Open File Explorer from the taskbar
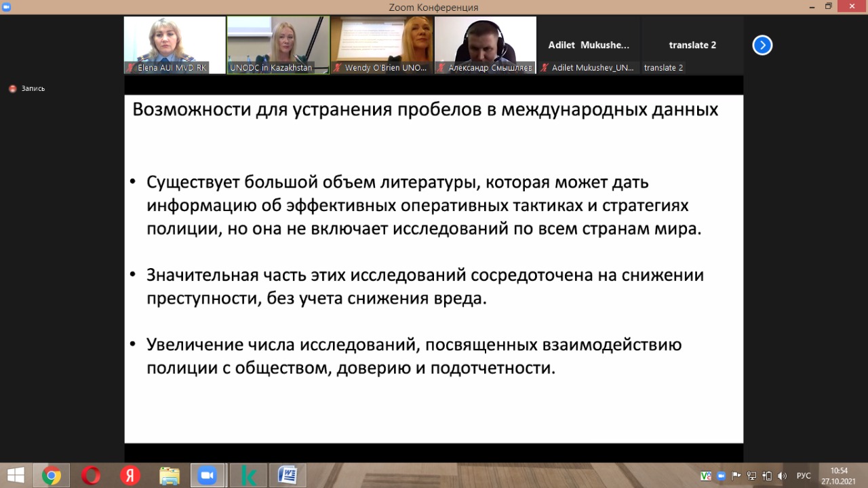Image resolution: width=868 pixels, height=488 pixels. (x=169, y=475)
